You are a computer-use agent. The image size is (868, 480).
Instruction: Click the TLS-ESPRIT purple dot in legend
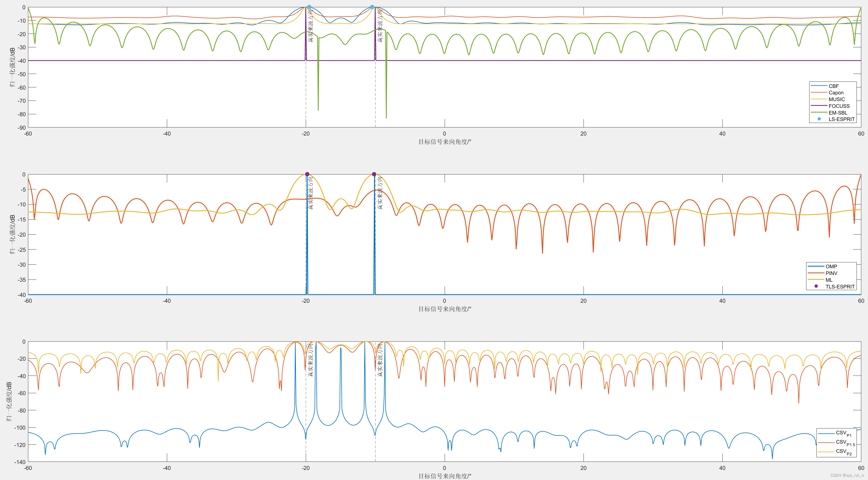pos(816,286)
